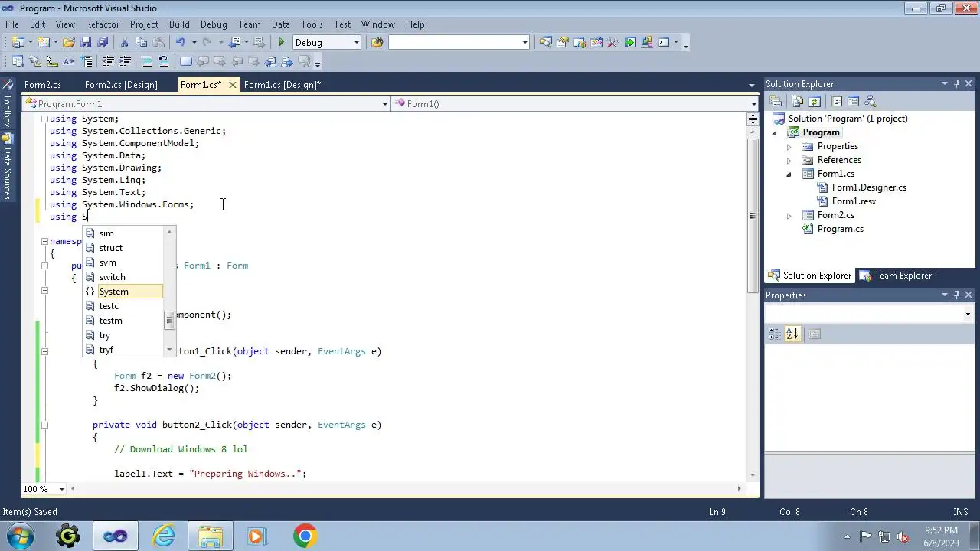This screenshot has width=980, height=551.
Task: Collapse the using directives outlining region
Action: (44, 119)
